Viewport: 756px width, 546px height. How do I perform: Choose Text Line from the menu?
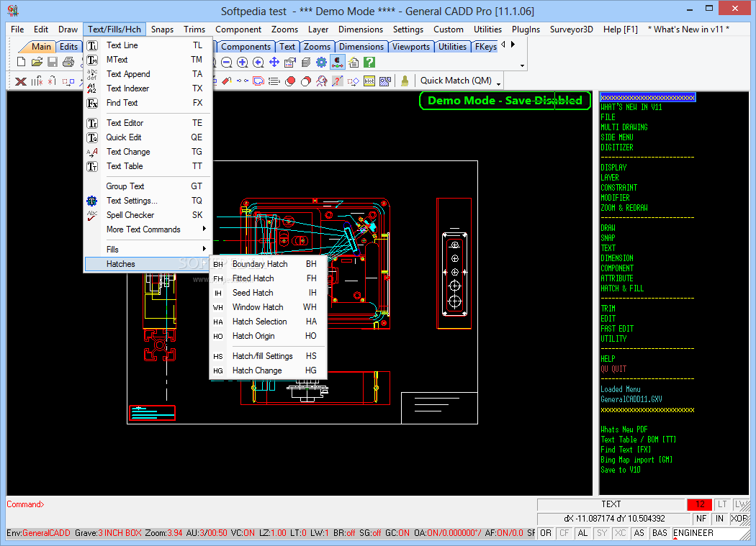148,45
